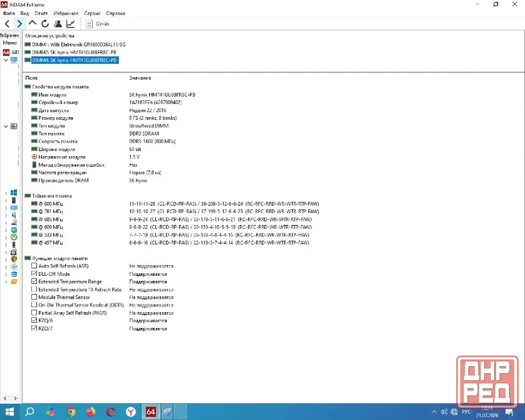Image resolution: width=525 pixels, height=420 pixels.
Task: Go forward with the toolbar forward arrow
Action: [x=19, y=24]
